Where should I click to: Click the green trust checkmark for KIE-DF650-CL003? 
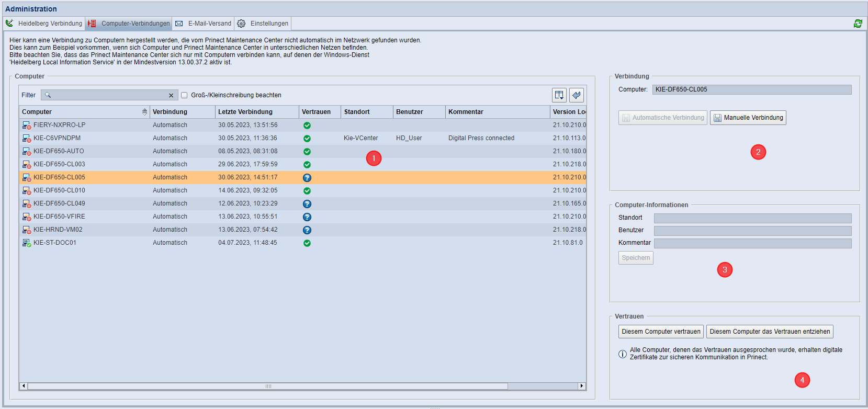(307, 165)
